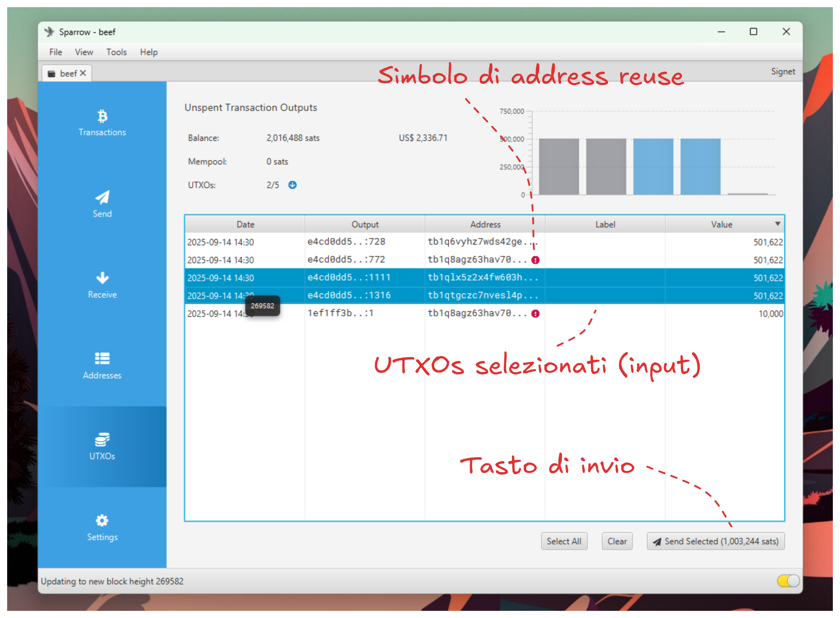Sort table by Date column header
This screenshot has width=840, height=618.
pos(245,225)
